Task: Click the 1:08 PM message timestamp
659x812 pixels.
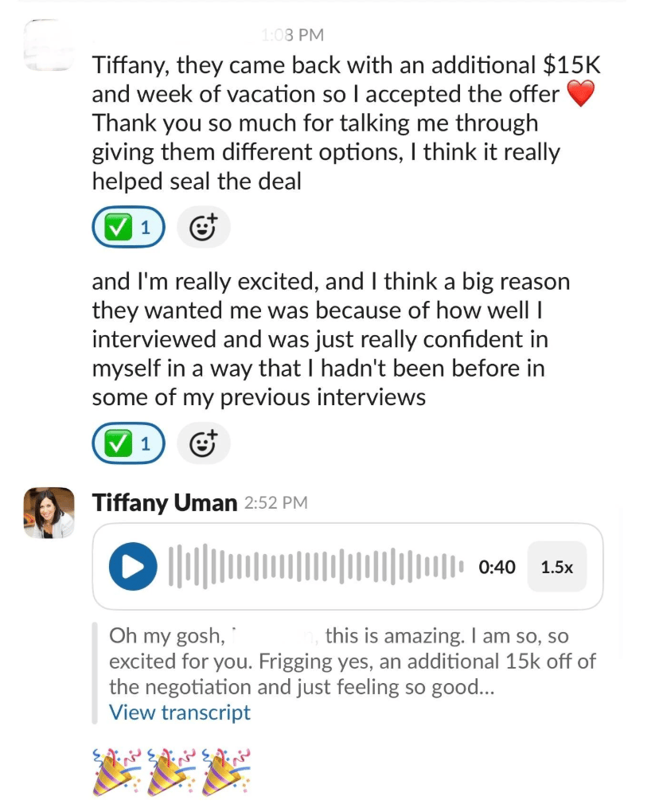Action: pyautogui.click(x=292, y=35)
